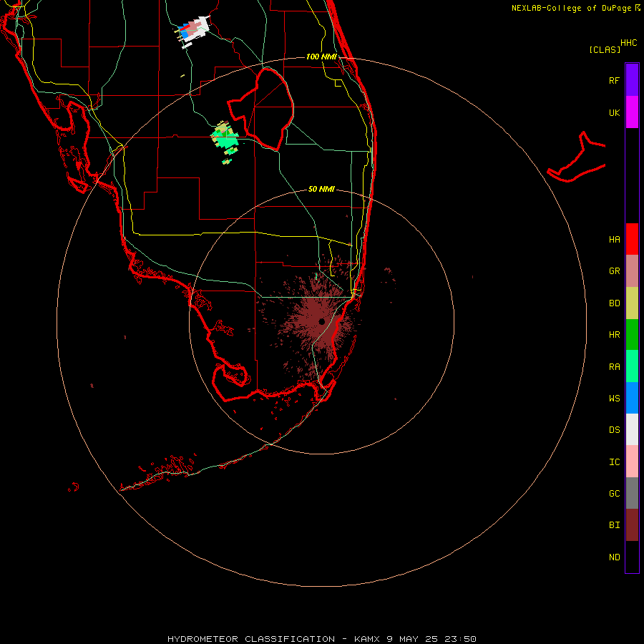Click the 100 NMI range ring label

[321, 57]
